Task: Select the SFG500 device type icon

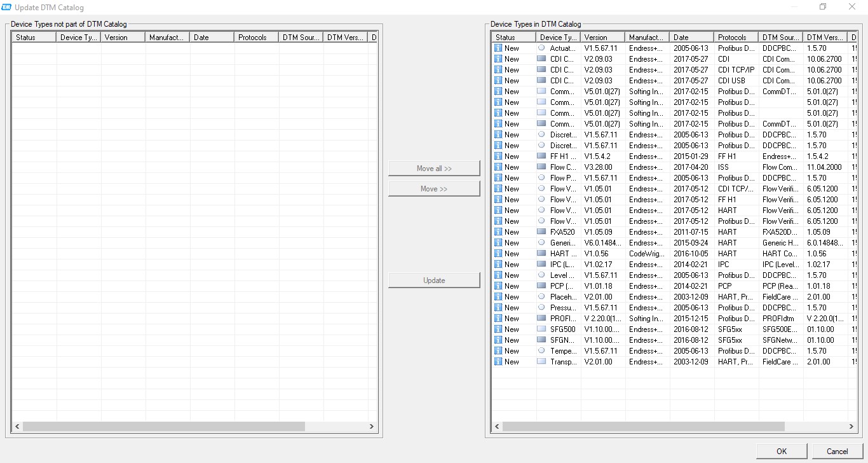Action: [x=541, y=329]
